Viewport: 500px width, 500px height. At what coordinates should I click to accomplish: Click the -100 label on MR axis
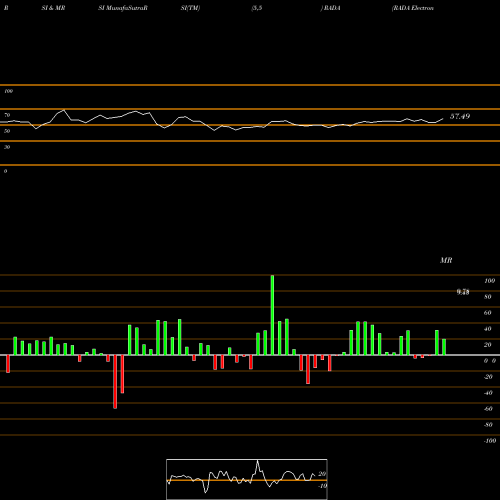coord(490,441)
